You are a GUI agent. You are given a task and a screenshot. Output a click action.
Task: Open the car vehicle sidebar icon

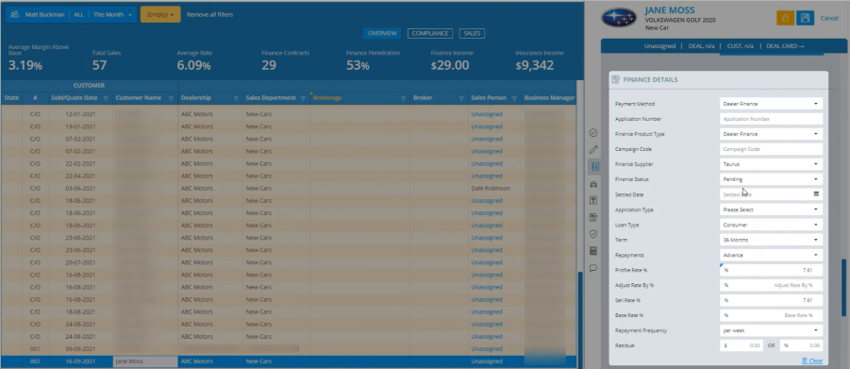593,184
